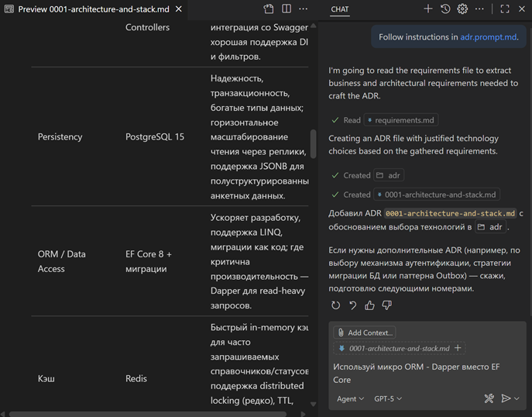
Task: Maximize the chat panel
Action: click(x=505, y=9)
